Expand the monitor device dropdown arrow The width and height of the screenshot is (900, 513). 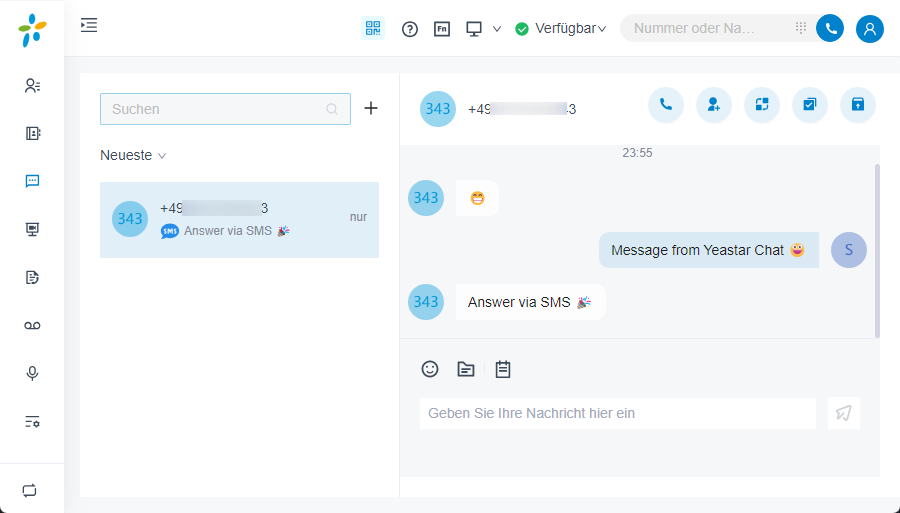[497, 29]
